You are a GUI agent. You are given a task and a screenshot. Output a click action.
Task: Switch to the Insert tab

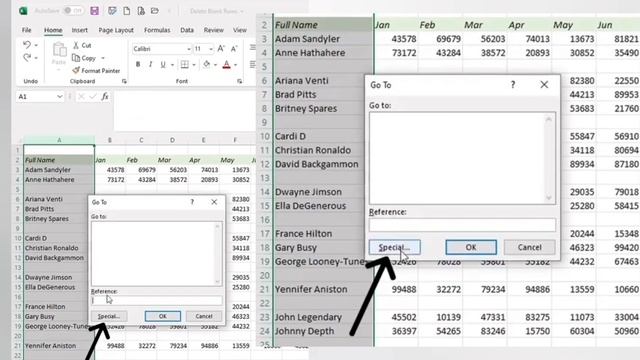pos(80,30)
